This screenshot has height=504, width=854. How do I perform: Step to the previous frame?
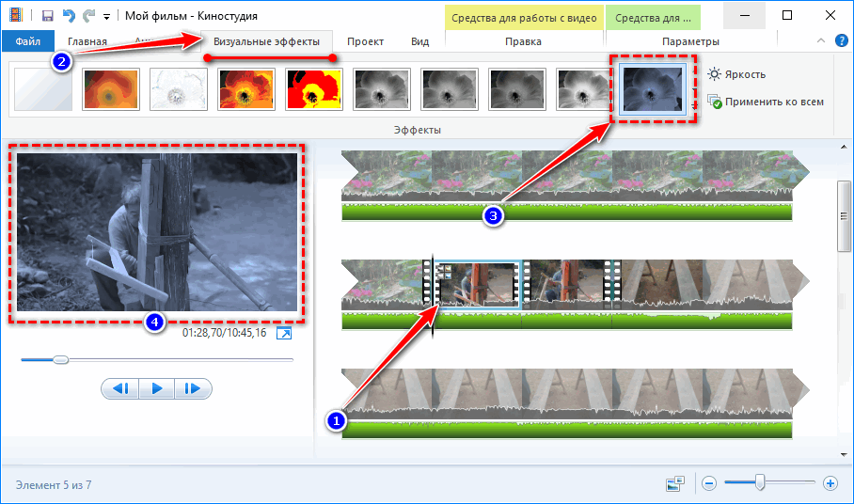point(119,388)
